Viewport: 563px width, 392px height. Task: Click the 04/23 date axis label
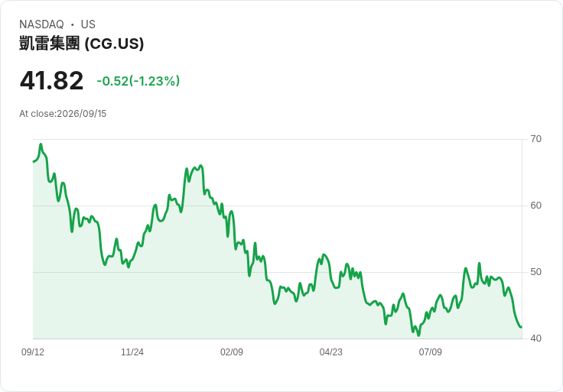click(330, 352)
